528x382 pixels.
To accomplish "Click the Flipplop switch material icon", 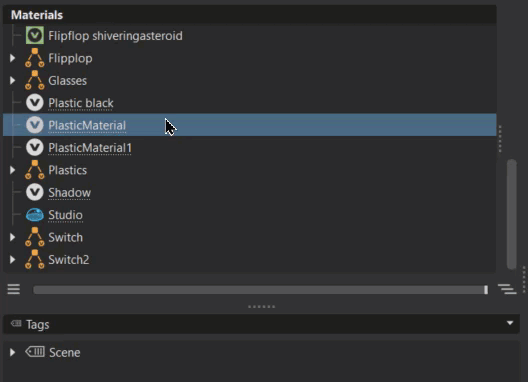I will (x=35, y=58).
